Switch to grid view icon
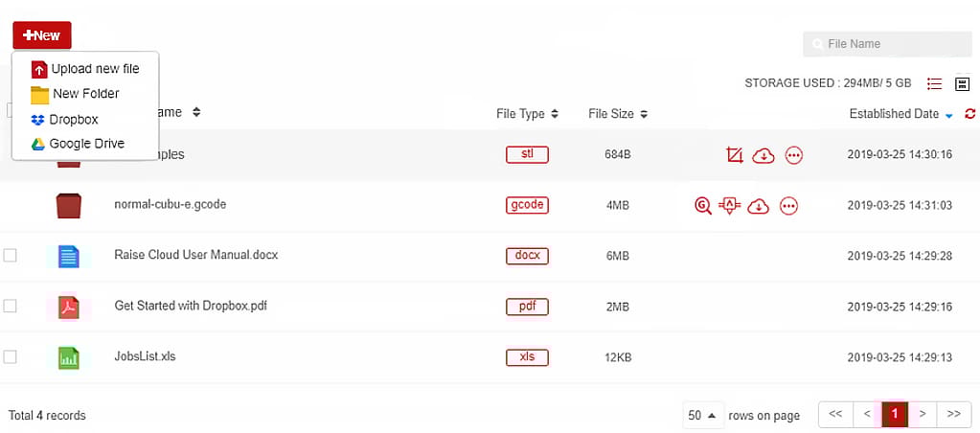This screenshot has height=433, width=980. click(962, 83)
